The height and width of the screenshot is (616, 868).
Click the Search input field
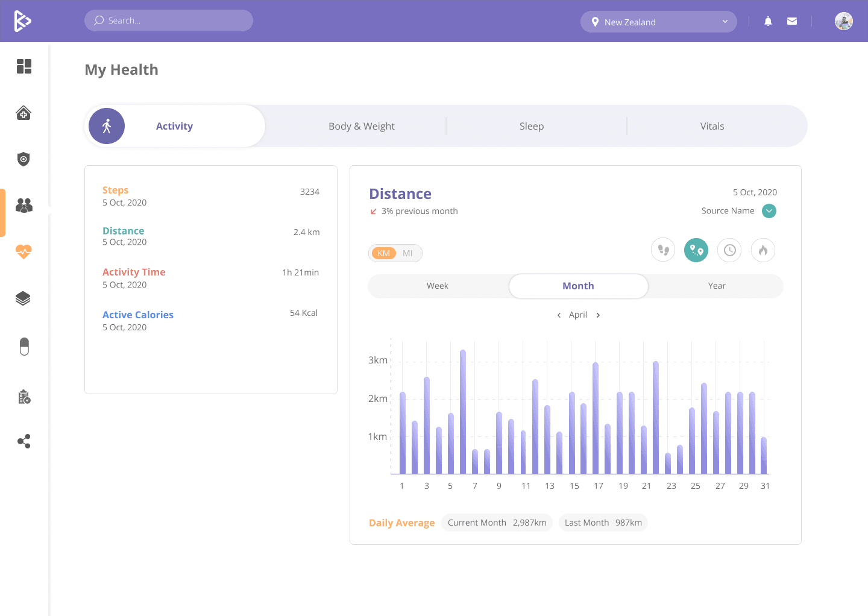coord(169,20)
